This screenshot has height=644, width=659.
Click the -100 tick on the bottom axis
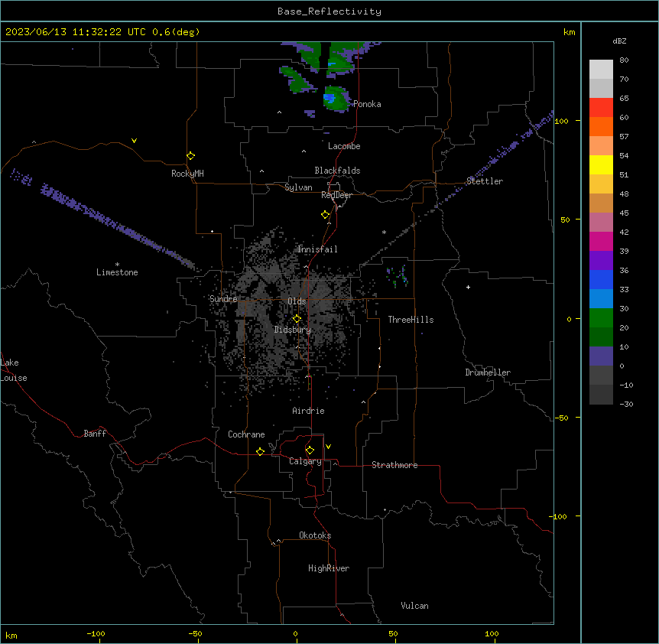pyautogui.click(x=96, y=633)
